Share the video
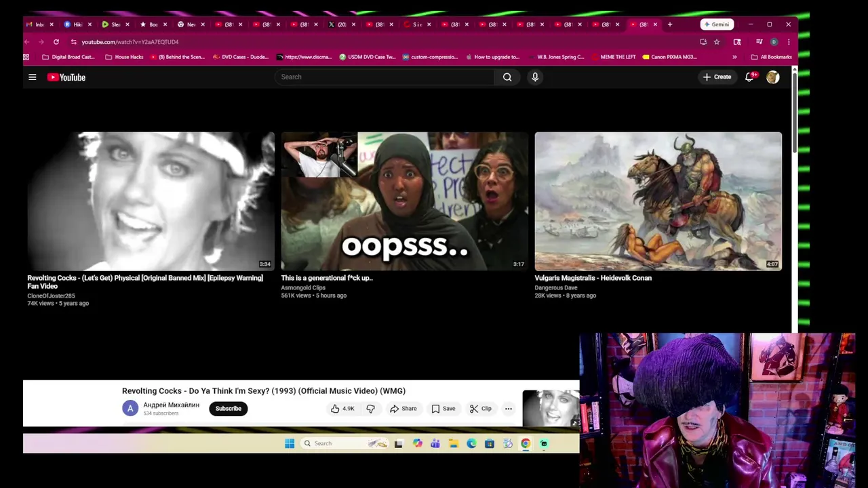Viewport: 868px width, 488px height. pyautogui.click(x=403, y=409)
